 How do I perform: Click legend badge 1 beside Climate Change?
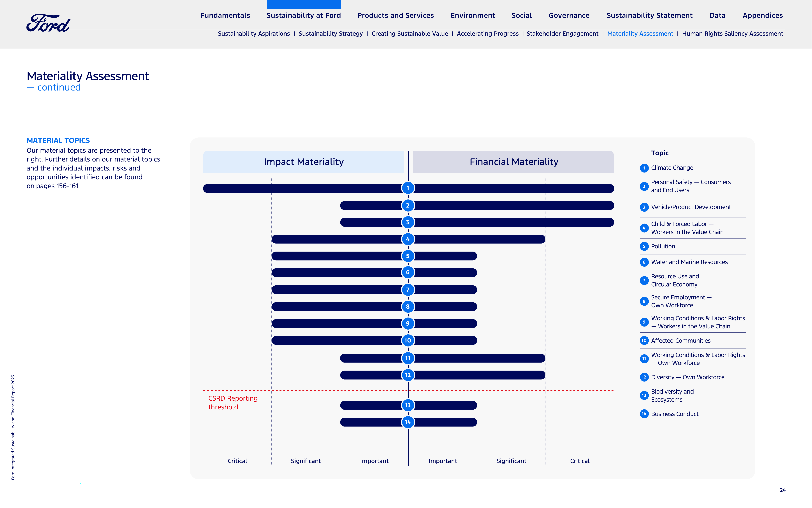[x=644, y=168]
